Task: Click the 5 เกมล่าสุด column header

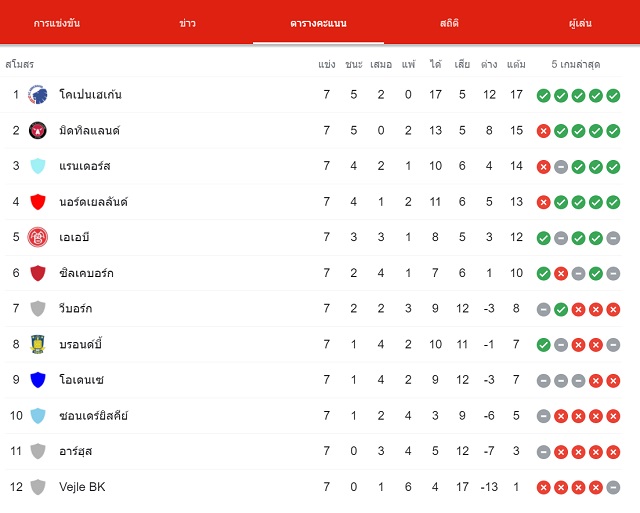Action: pos(576,64)
